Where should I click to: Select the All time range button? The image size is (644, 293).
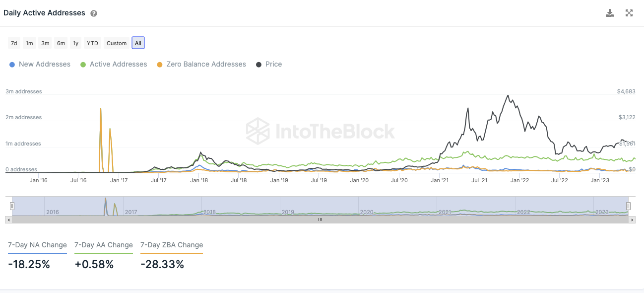(x=138, y=43)
